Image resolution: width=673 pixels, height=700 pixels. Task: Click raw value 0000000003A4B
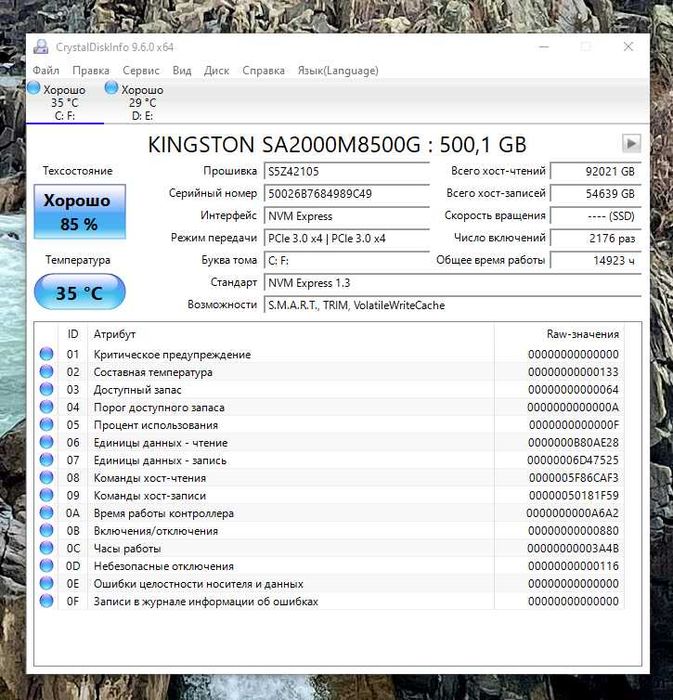(x=573, y=548)
